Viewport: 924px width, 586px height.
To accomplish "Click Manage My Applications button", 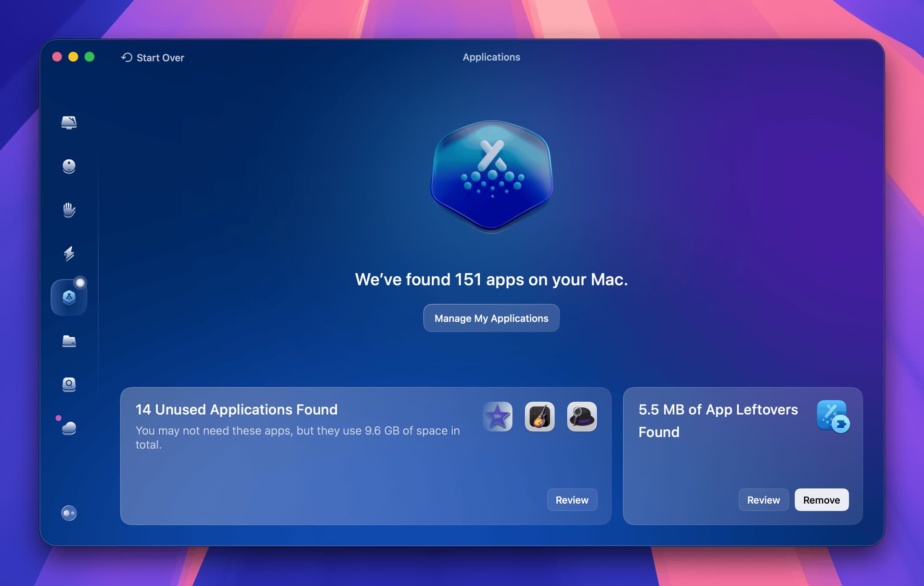I will pyautogui.click(x=491, y=318).
